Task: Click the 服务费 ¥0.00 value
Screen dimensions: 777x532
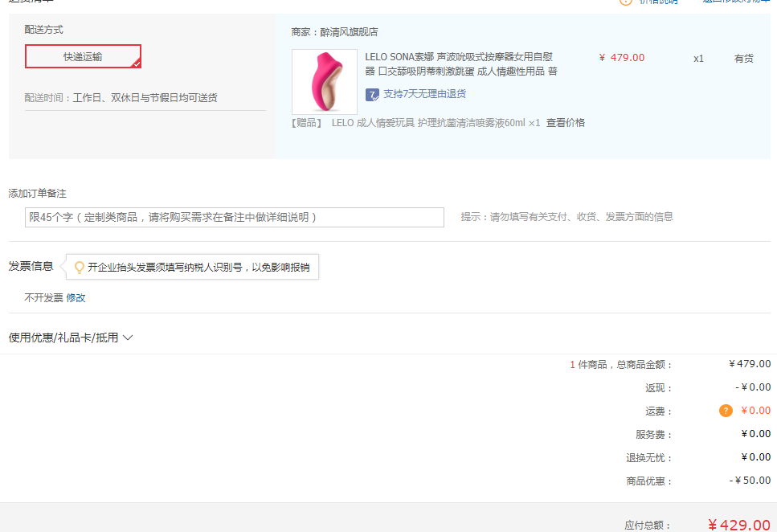Action: [755, 434]
